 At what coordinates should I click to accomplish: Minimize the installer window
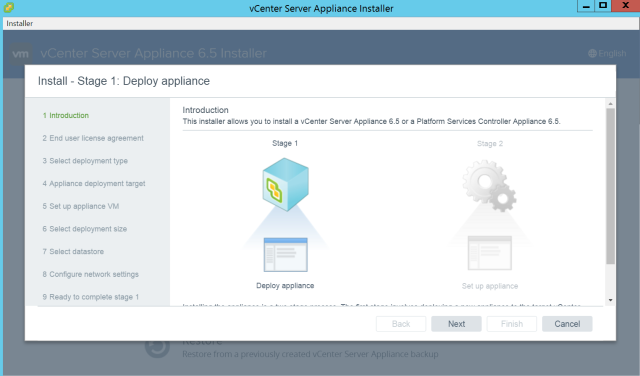click(x=586, y=6)
